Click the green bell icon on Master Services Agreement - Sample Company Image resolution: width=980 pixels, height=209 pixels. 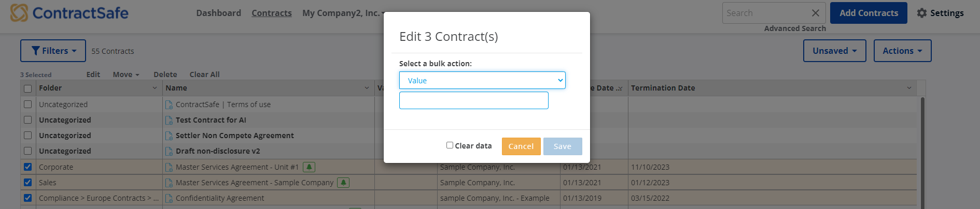tap(343, 183)
